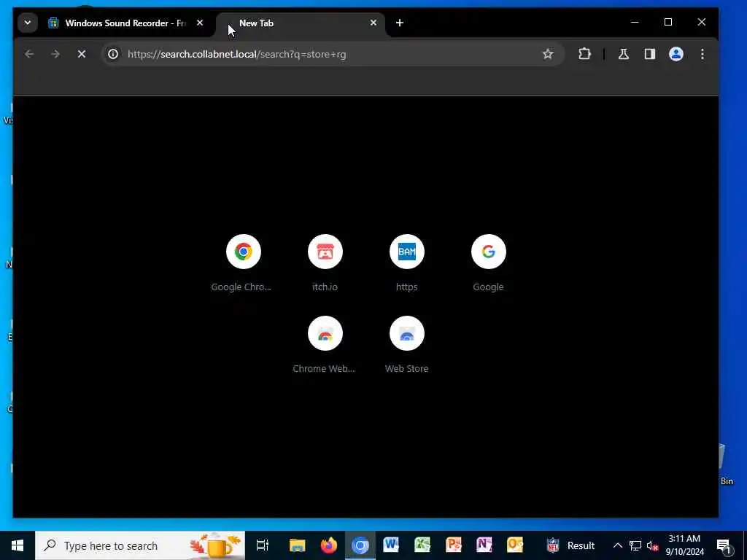
Task: Launch PowerPoint from the taskbar
Action: [454, 545]
